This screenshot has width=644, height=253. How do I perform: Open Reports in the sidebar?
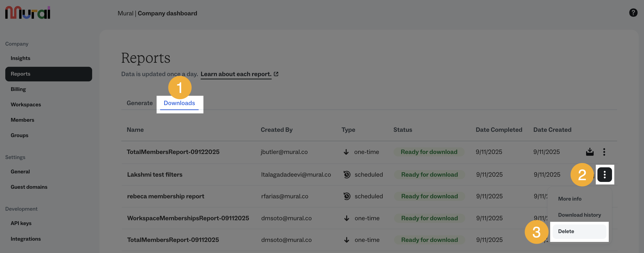49,74
